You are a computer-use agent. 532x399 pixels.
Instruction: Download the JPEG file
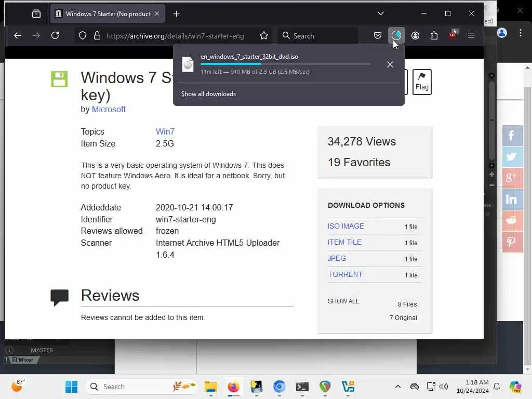[337, 258]
